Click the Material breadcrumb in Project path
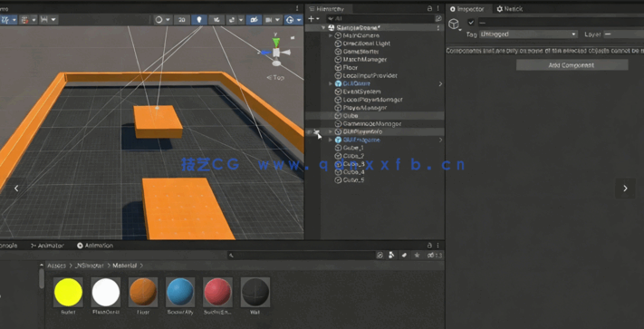Image resolution: width=644 pixels, height=329 pixels. [124, 266]
